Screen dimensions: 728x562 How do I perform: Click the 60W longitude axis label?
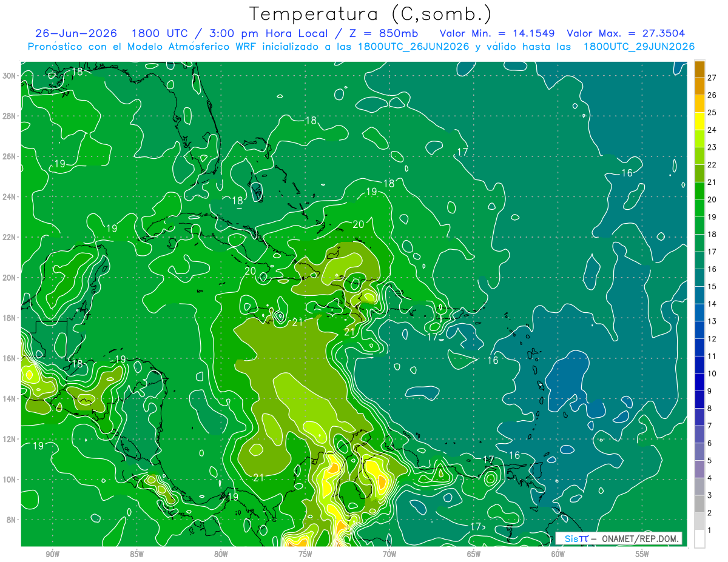tap(558, 554)
